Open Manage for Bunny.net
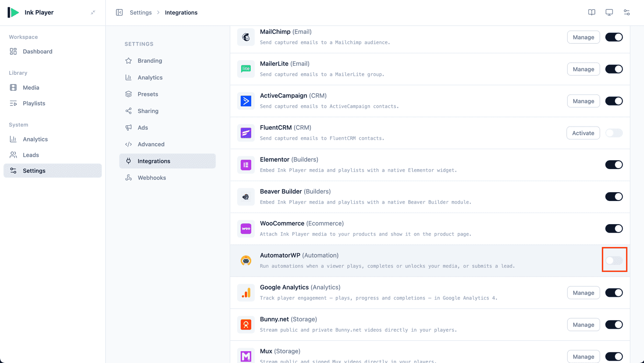 coord(583,324)
